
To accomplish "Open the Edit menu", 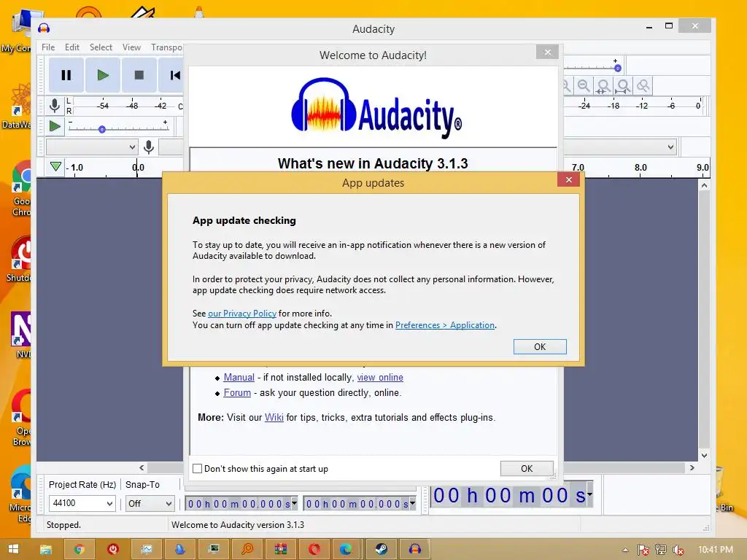I will tap(72, 47).
